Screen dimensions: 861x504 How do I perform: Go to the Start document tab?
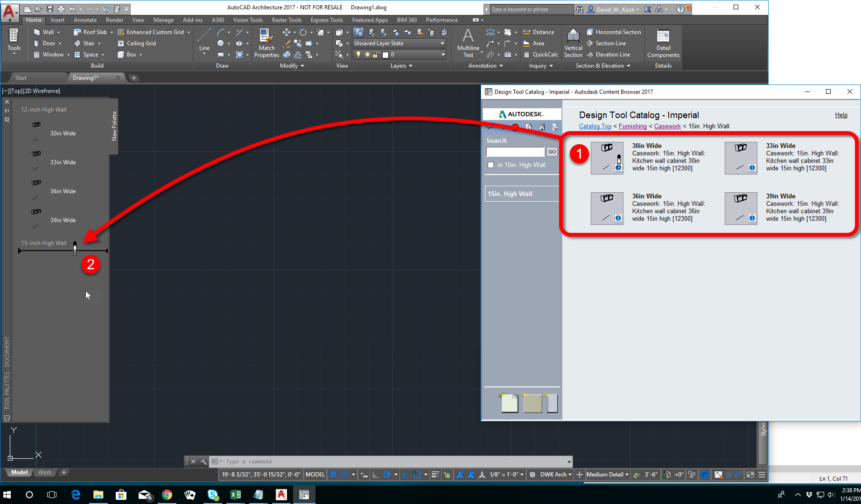tap(21, 78)
